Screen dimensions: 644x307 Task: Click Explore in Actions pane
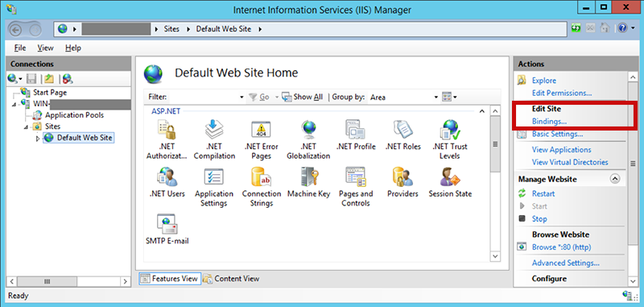pyautogui.click(x=544, y=81)
